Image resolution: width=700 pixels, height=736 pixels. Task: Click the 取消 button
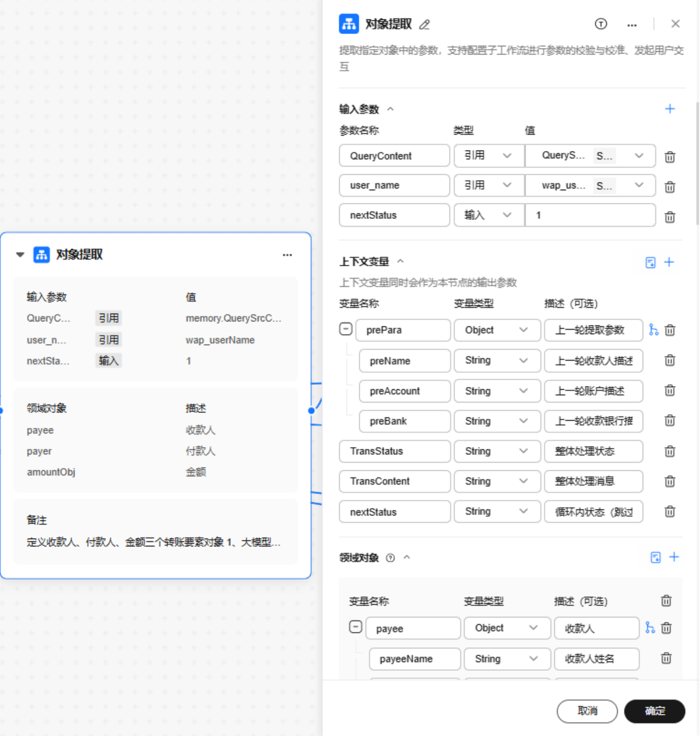pos(587,711)
